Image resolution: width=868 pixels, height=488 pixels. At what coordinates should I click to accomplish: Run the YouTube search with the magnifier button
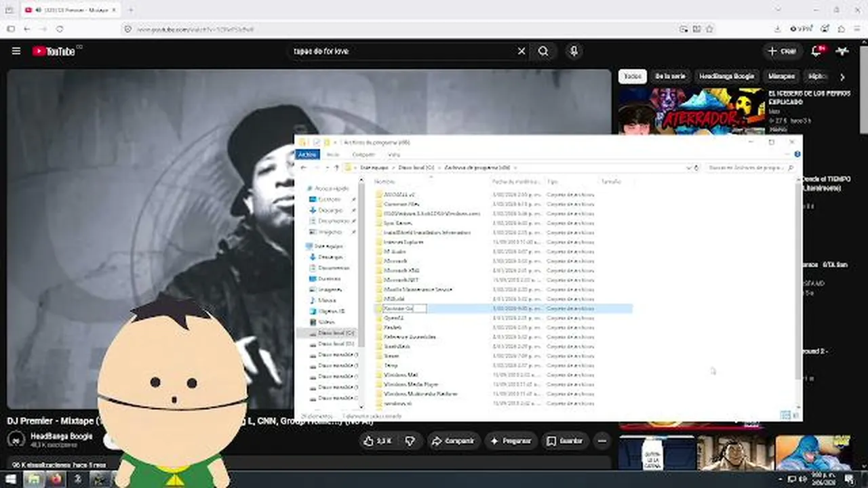point(543,51)
